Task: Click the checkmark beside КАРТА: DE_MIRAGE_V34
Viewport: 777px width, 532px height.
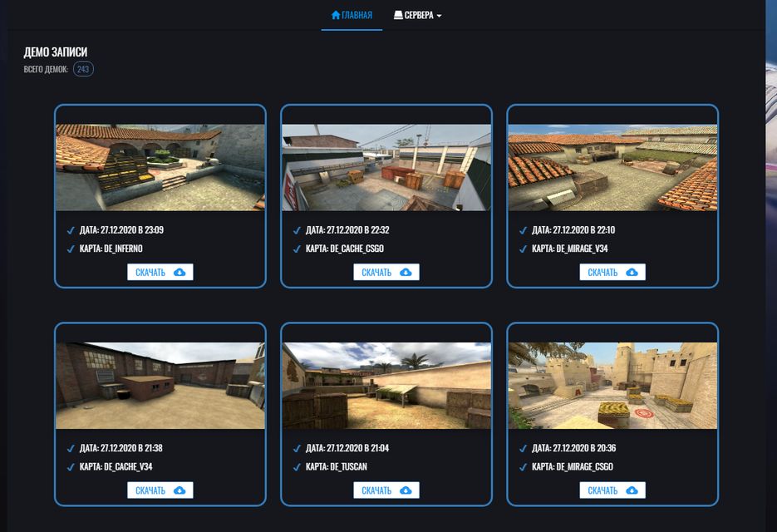Action: pos(523,249)
